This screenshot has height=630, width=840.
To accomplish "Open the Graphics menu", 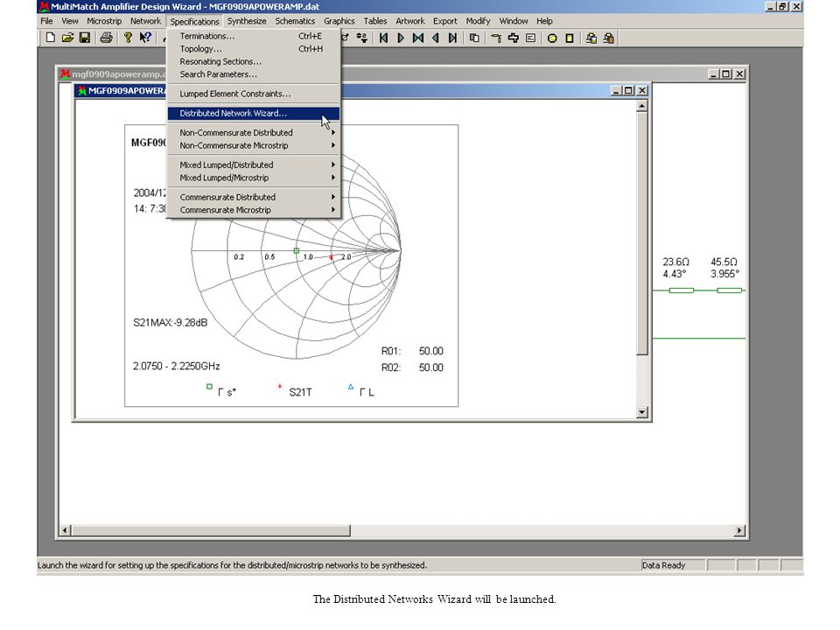I will (x=339, y=21).
